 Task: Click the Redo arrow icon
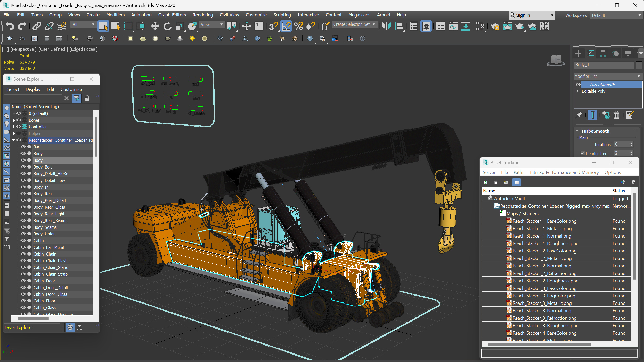(x=22, y=26)
